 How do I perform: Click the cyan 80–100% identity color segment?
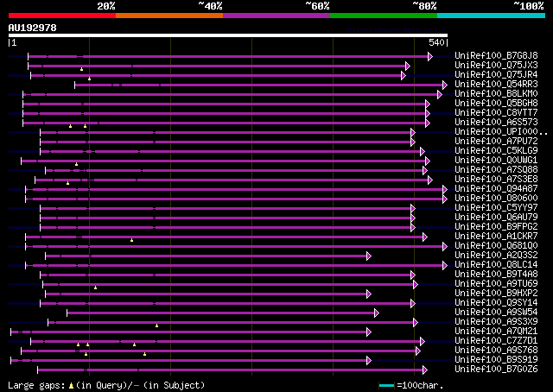pos(492,16)
